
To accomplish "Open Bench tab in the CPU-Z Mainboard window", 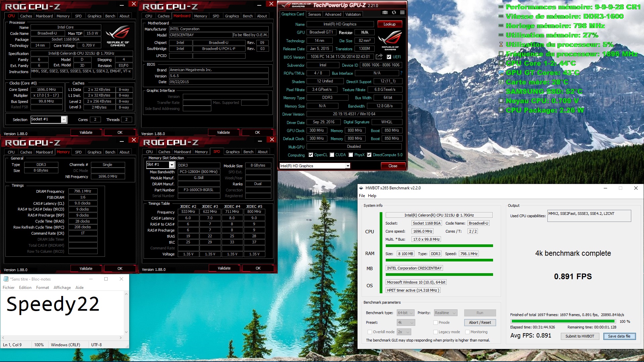I will [x=248, y=16].
